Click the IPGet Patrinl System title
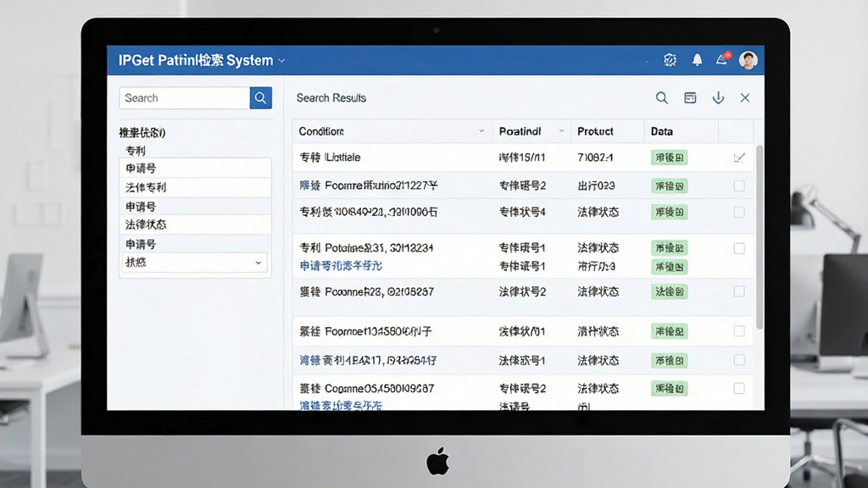The width and height of the screenshot is (868, 488). pyautogui.click(x=196, y=60)
